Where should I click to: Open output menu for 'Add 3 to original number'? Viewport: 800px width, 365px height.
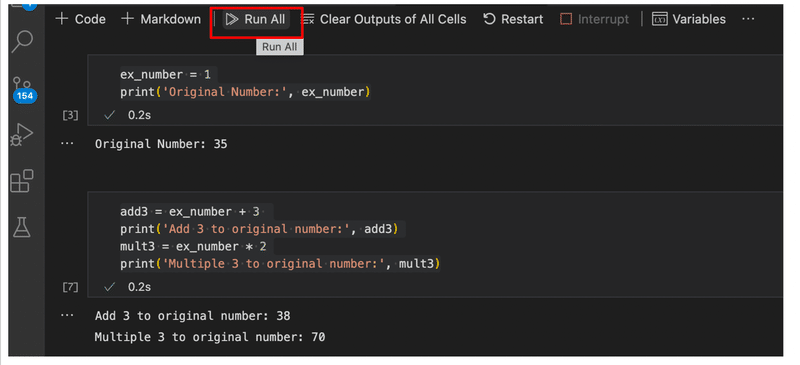[67, 315]
